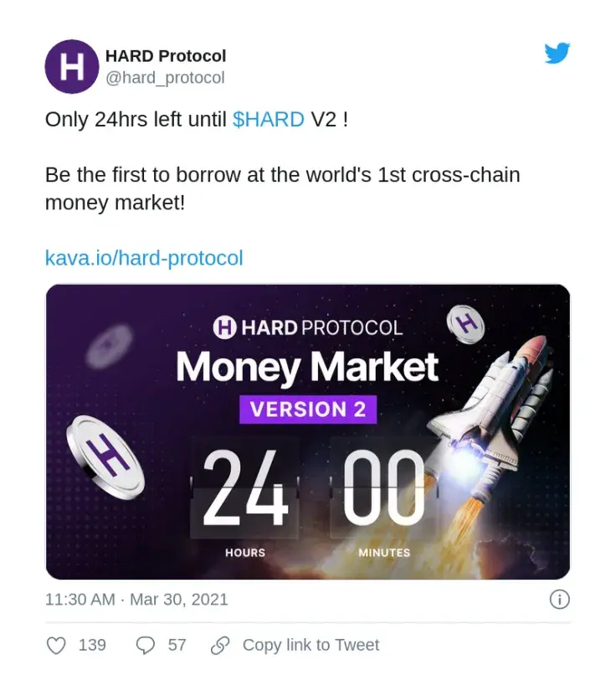This screenshot has height=696, width=616.
Task: Select the HARD Protocol display name
Action: [165, 56]
